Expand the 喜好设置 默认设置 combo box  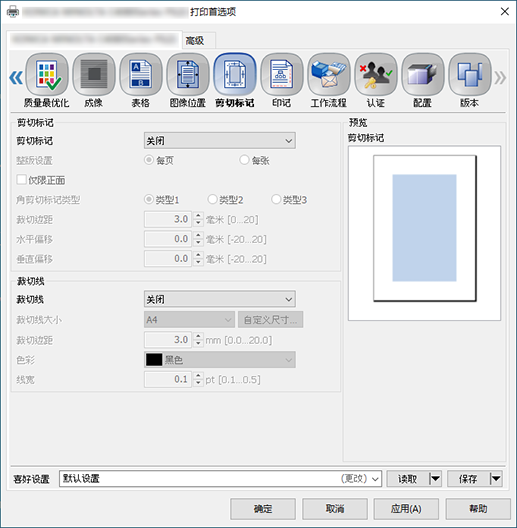click(220, 478)
